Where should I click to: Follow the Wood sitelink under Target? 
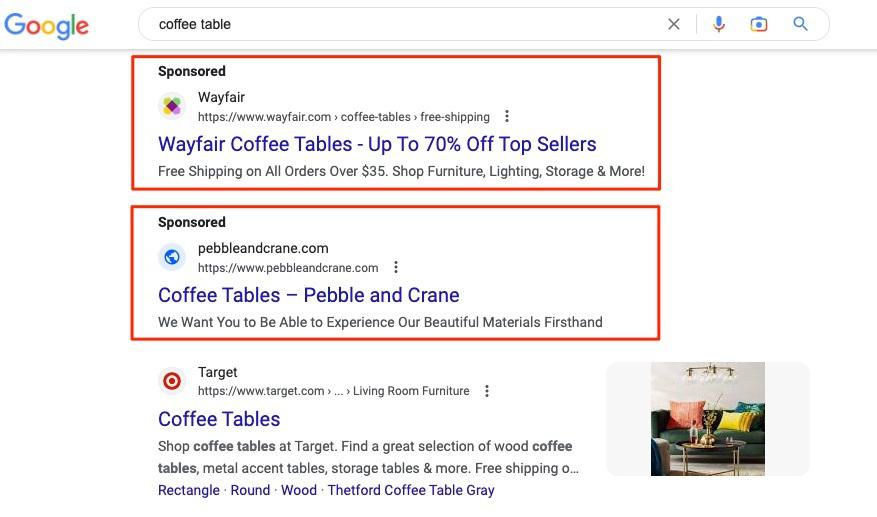tap(298, 490)
